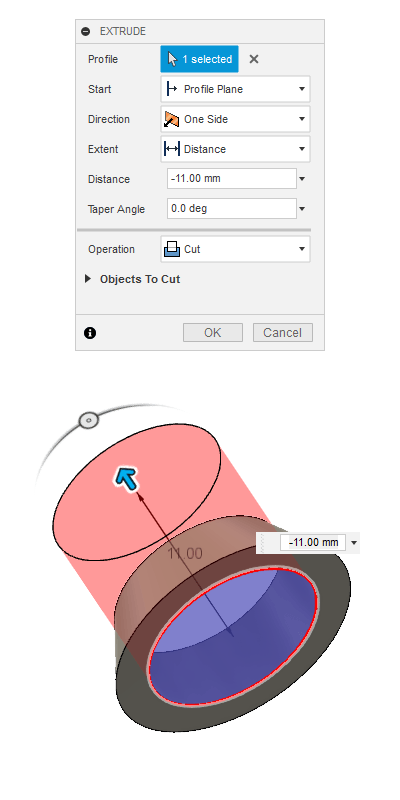
Task: Click the circular taper angle manipulator handle
Action: (88, 420)
